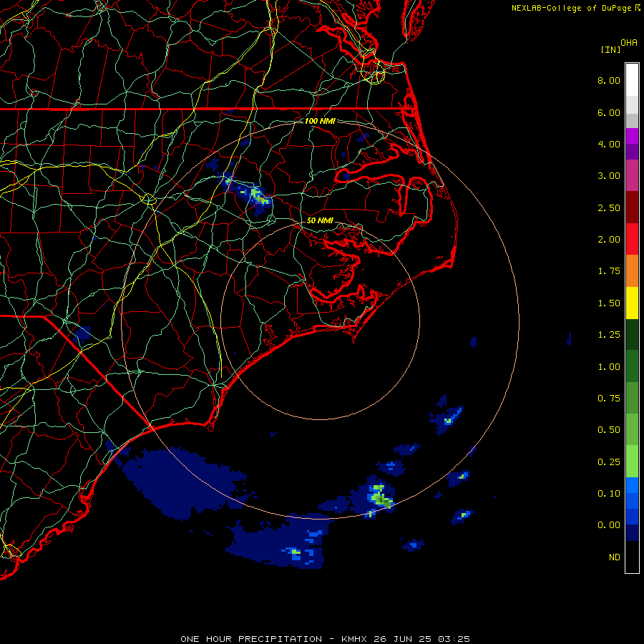Select the 3.00 legend value
This screenshot has height=644, width=644.
coord(609,176)
